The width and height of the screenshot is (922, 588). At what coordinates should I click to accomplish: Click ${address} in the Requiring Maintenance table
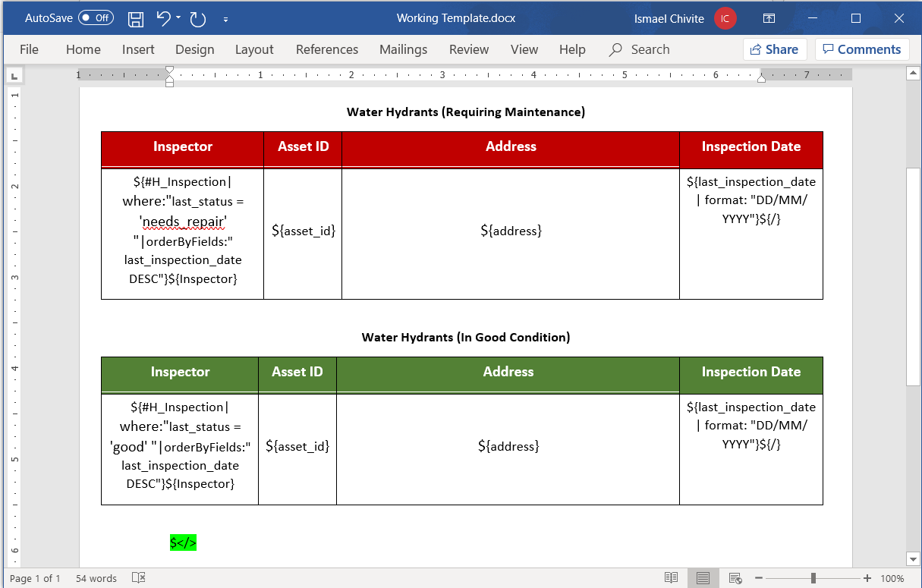point(511,230)
